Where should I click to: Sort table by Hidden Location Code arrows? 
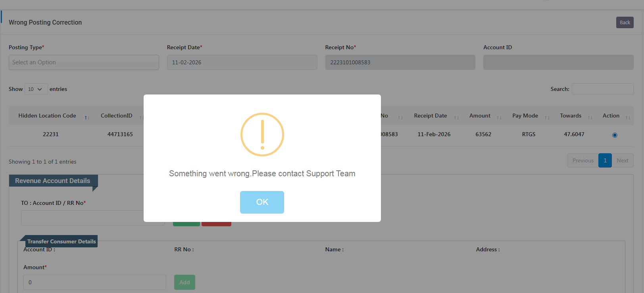(x=87, y=118)
